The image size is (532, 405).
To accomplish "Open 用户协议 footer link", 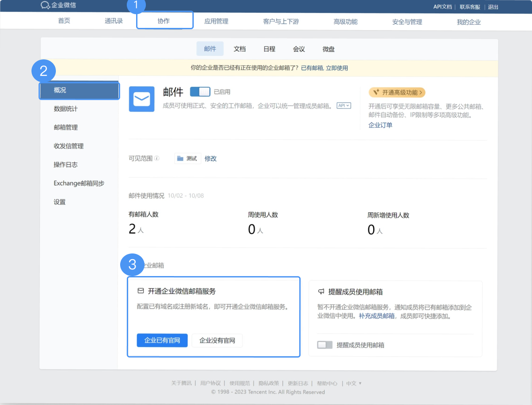I will coord(211,383).
